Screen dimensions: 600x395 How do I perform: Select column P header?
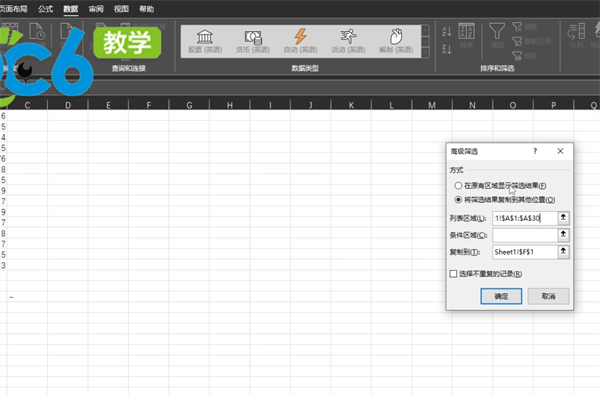coord(553,105)
